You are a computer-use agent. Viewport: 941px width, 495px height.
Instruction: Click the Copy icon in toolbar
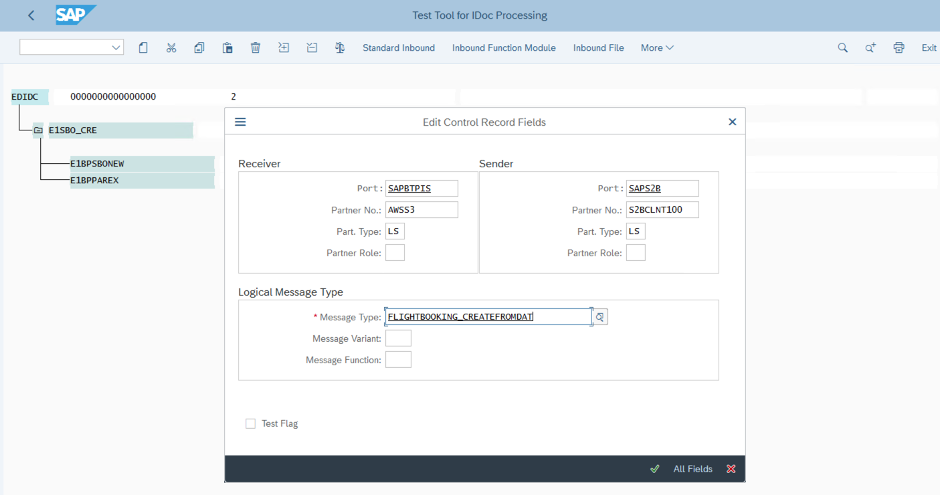click(199, 47)
